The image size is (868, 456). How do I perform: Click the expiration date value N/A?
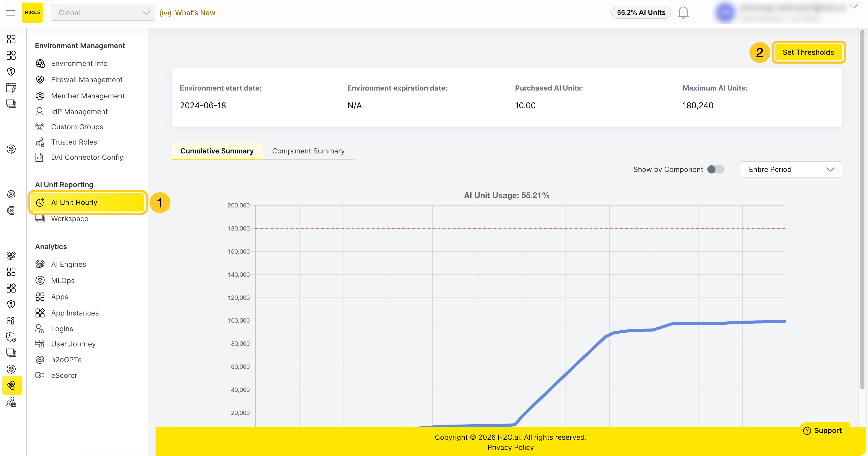pyautogui.click(x=354, y=106)
